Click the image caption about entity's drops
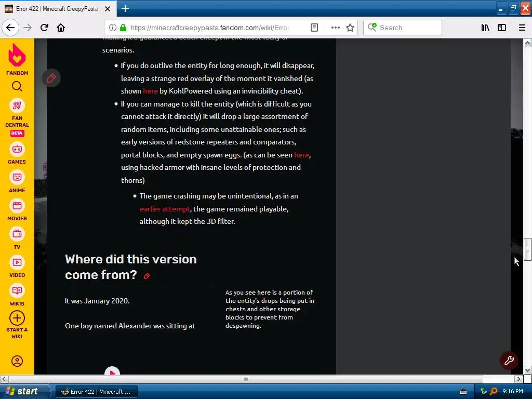 tap(270, 309)
